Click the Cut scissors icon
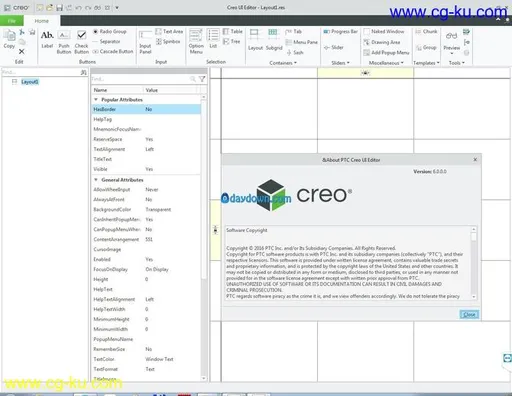This screenshot has height=396, width=512. [22, 32]
